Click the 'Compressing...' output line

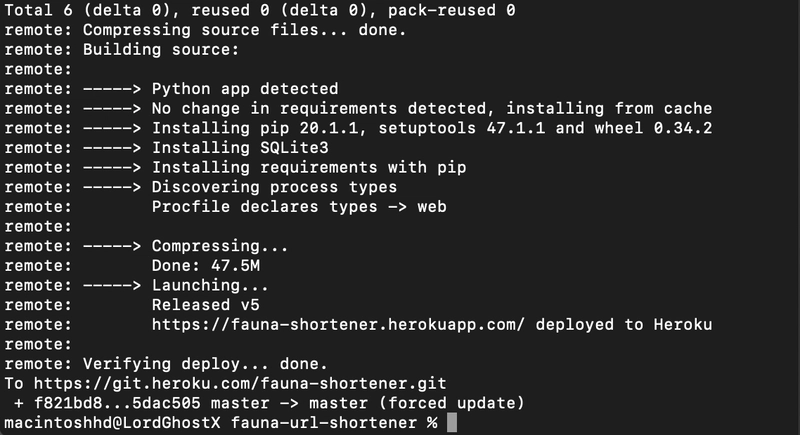[220, 245]
